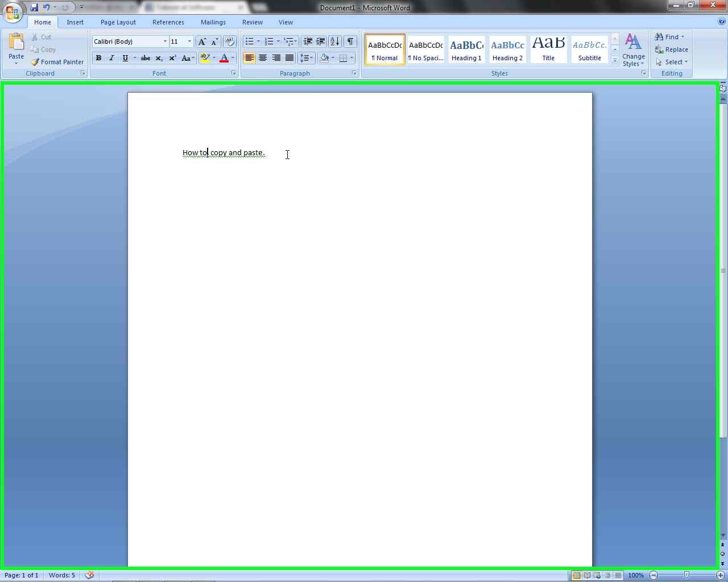Click the Clear Formatting icon

pos(229,41)
